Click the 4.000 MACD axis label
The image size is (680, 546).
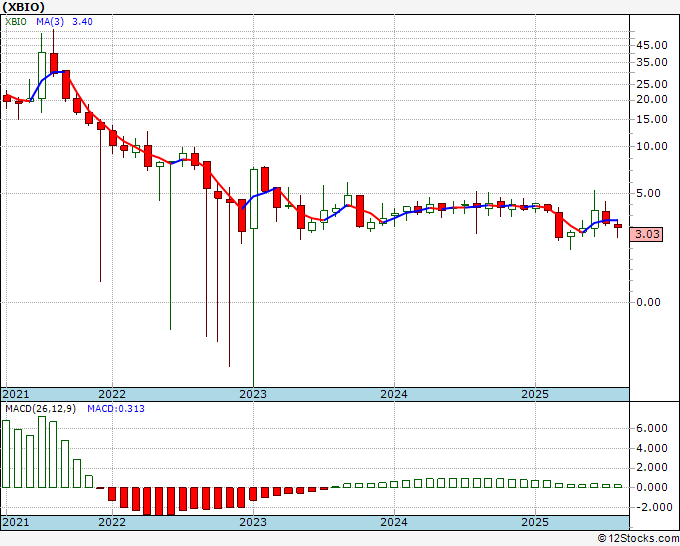click(x=651, y=448)
